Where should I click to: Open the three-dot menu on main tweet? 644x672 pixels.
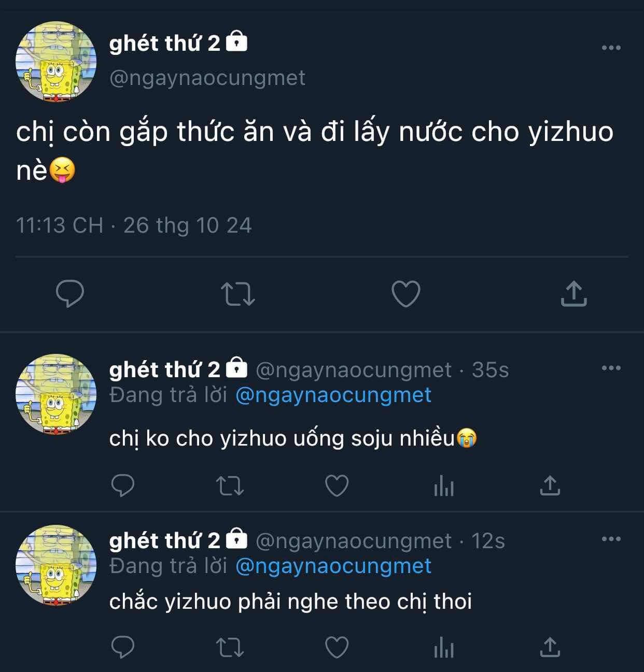click(611, 48)
